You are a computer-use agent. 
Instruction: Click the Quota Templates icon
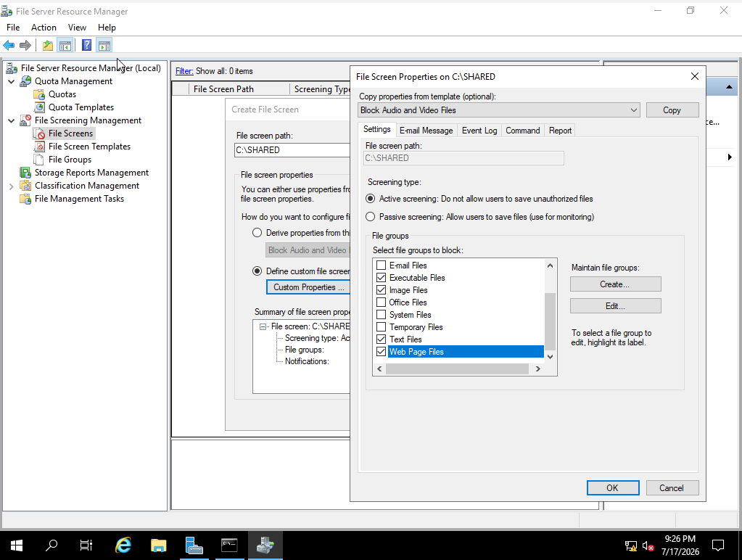coord(39,107)
